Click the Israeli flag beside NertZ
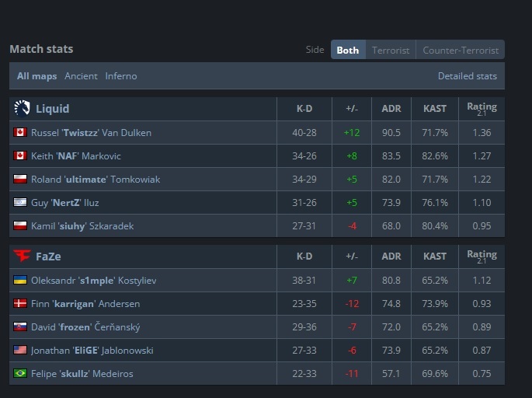This screenshot has height=398, width=532. point(20,203)
